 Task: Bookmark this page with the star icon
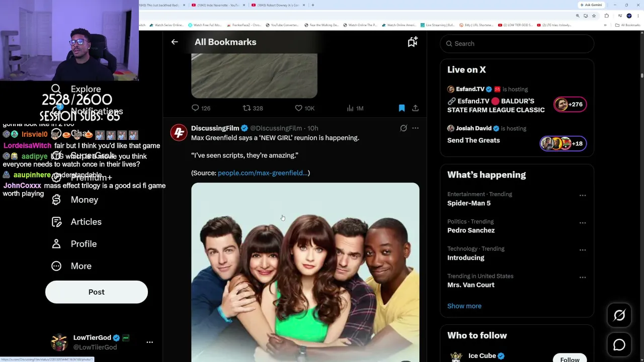pyautogui.click(x=594, y=16)
